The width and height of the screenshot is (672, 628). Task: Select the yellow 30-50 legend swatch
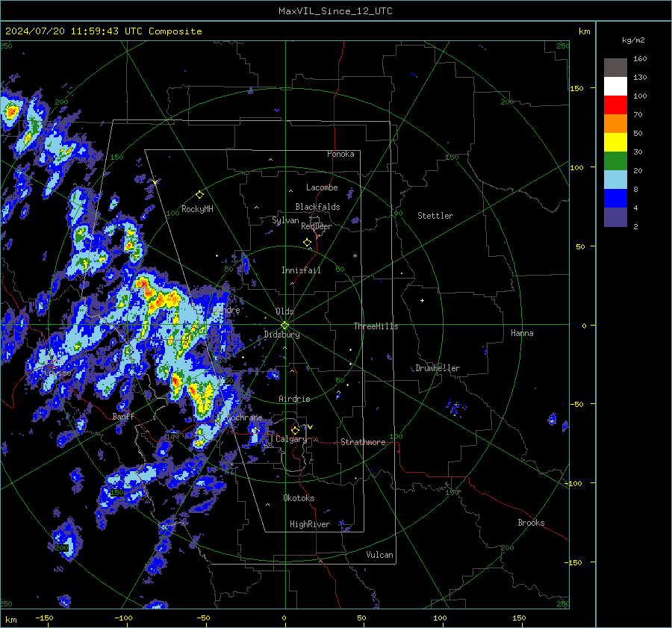coord(615,143)
